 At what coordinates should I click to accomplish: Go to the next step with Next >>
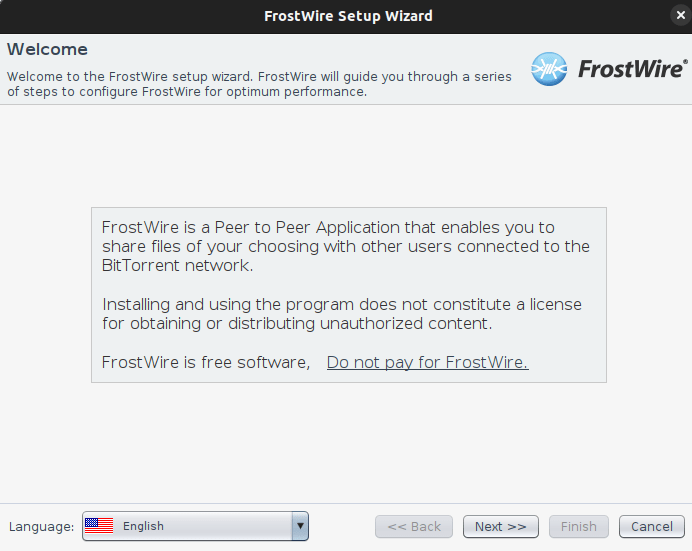(x=500, y=526)
